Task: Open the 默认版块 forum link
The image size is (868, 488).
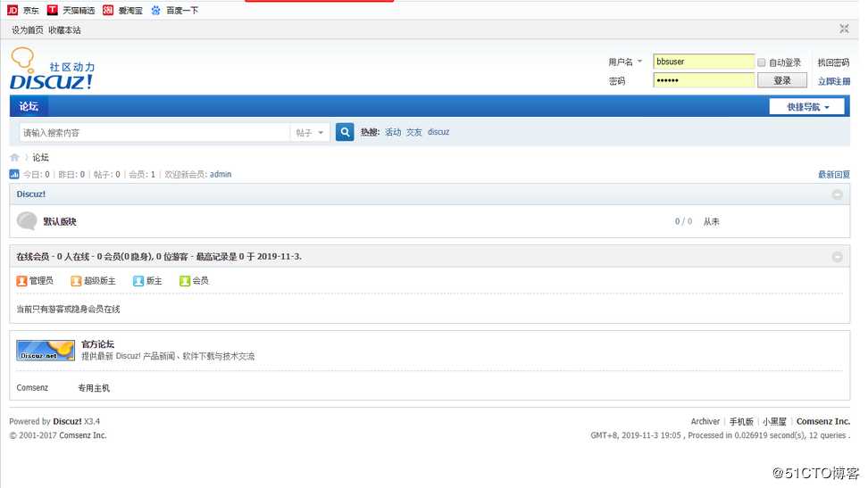Action: 60,221
